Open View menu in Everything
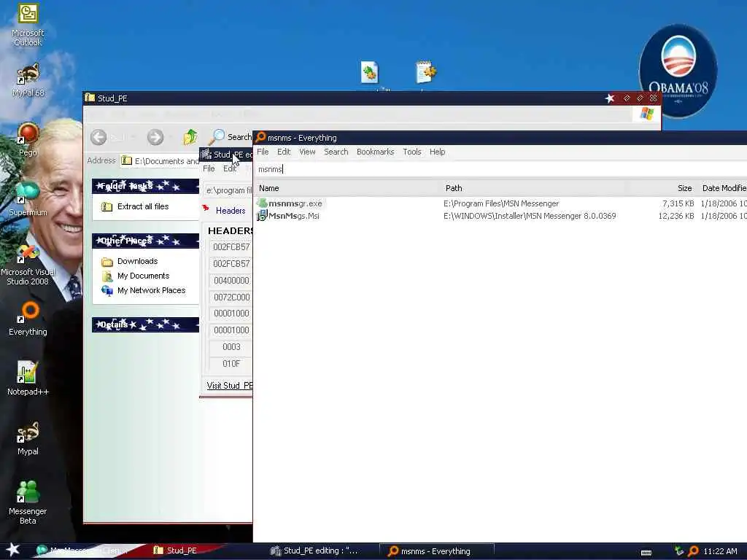This screenshot has height=560, width=747. click(307, 152)
